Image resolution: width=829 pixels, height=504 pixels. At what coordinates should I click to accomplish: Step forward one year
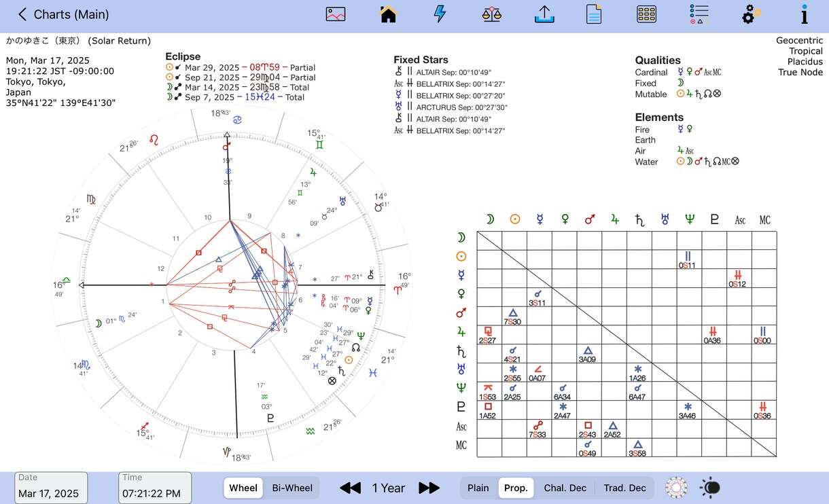pyautogui.click(x=429, y=488)
